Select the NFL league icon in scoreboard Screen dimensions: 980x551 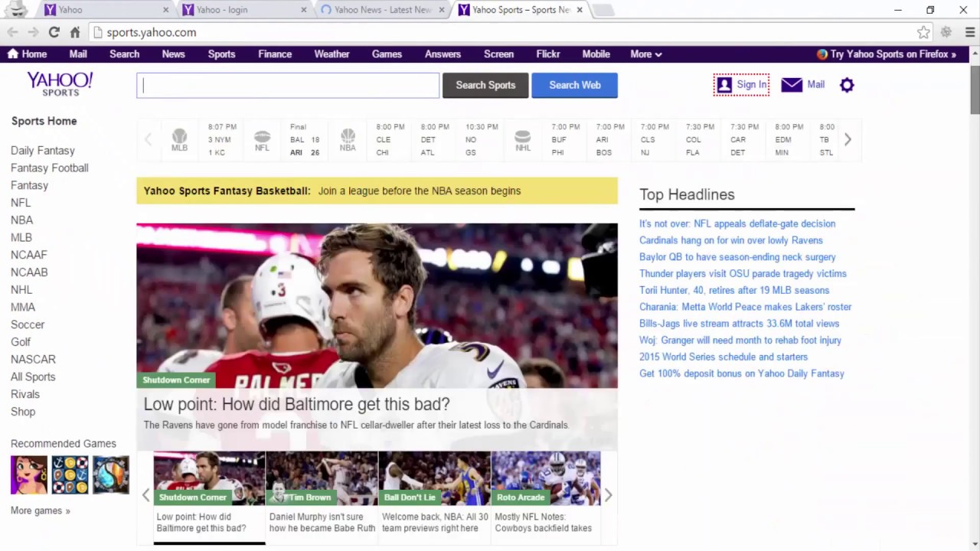point(262,140)
